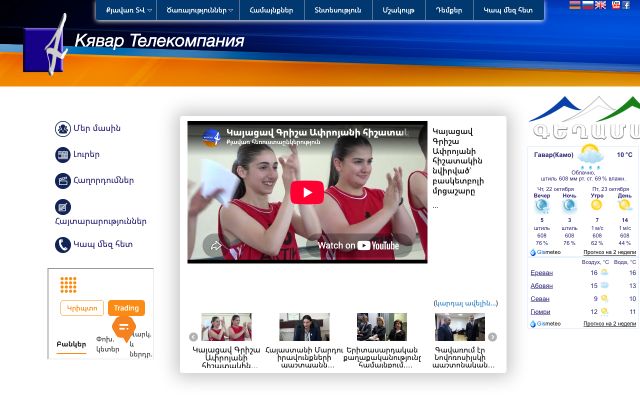This screenshot has width=640, height=400.
Task: Open the Հայտարարություններ sidebar link
Action: coord(101,222)
